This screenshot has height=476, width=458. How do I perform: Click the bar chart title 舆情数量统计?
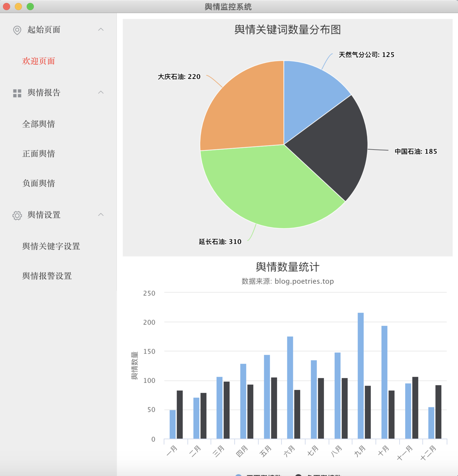tap(287, 267)
